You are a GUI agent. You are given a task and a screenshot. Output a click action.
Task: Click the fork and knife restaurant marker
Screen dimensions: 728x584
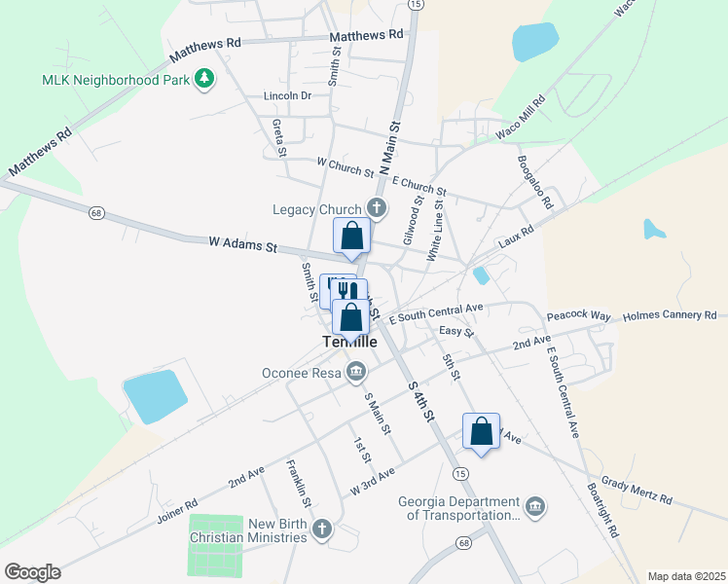click(349, 290)
